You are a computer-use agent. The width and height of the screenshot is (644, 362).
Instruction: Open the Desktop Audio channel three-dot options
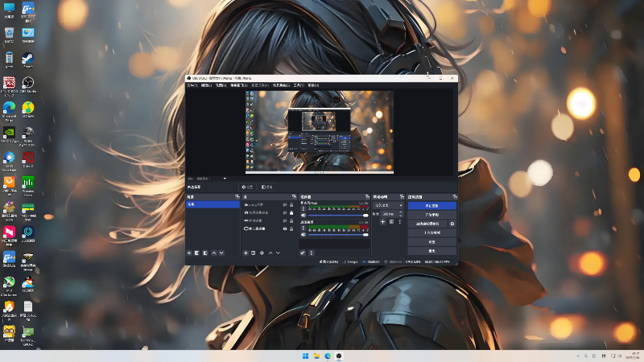(303, 228)
